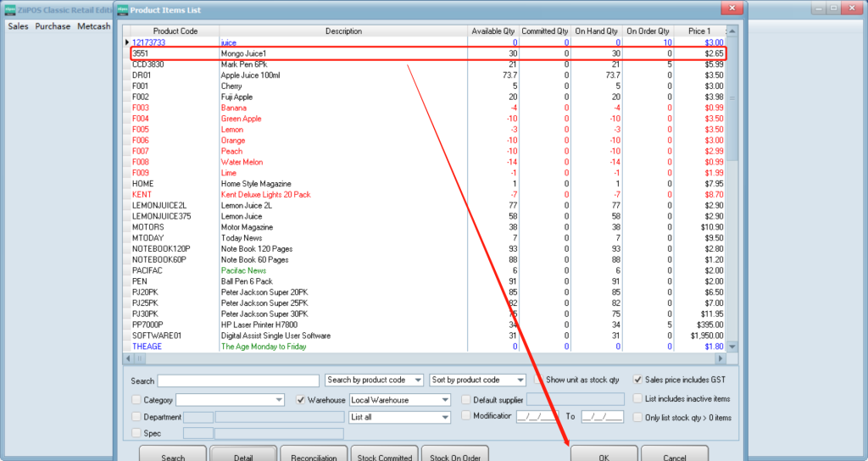The height and width of the screenshot is (461, 868).
Task: Select the Mongo Juice1 product row
Action: [339, 53]
